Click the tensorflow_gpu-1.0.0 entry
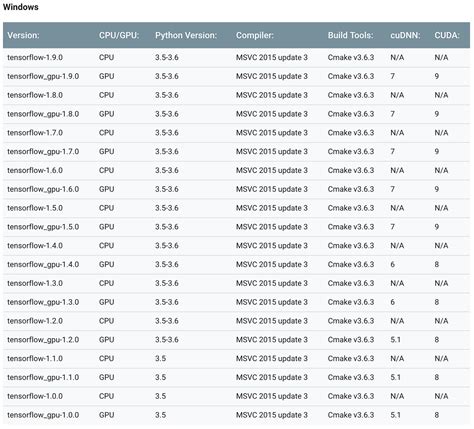 coord(43,415)
